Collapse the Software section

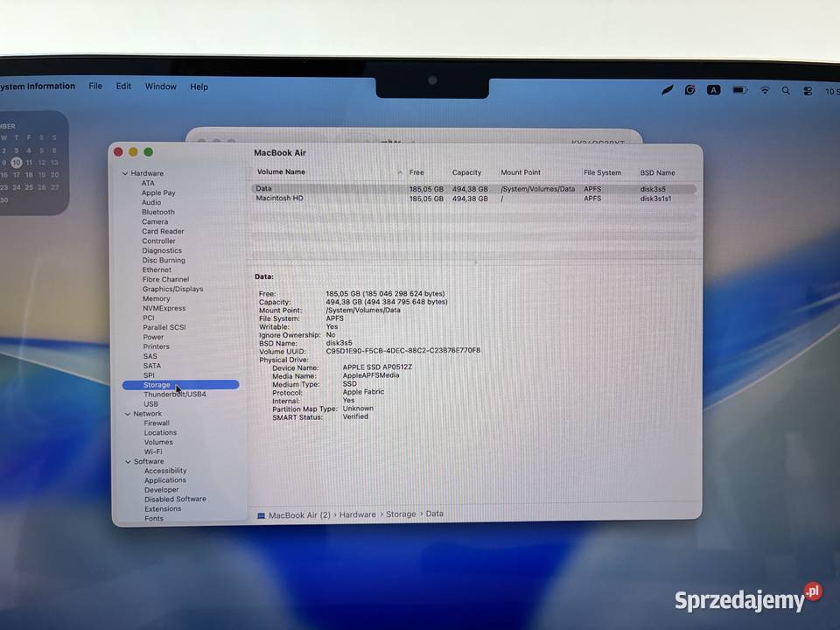128,462
